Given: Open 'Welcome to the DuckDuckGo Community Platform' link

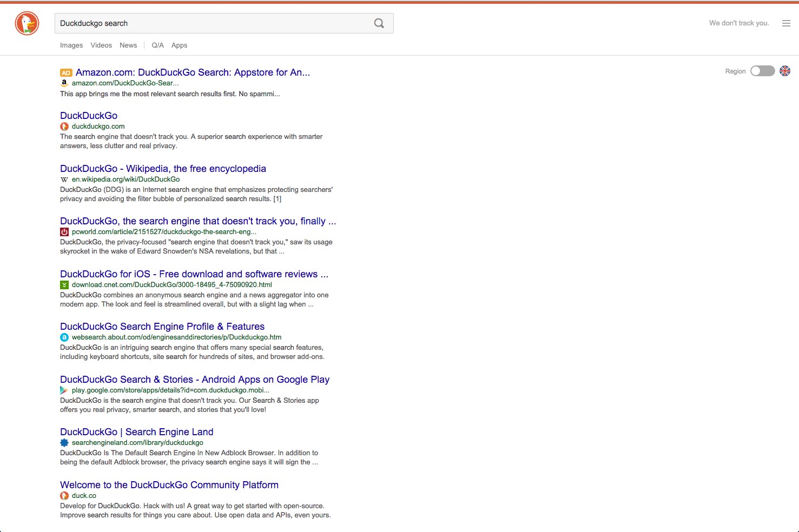Looking at the screenshot, I should [169, 485].
